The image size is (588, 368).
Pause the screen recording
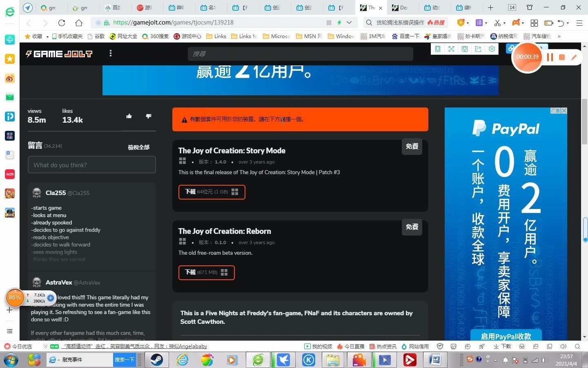point(550,57)
